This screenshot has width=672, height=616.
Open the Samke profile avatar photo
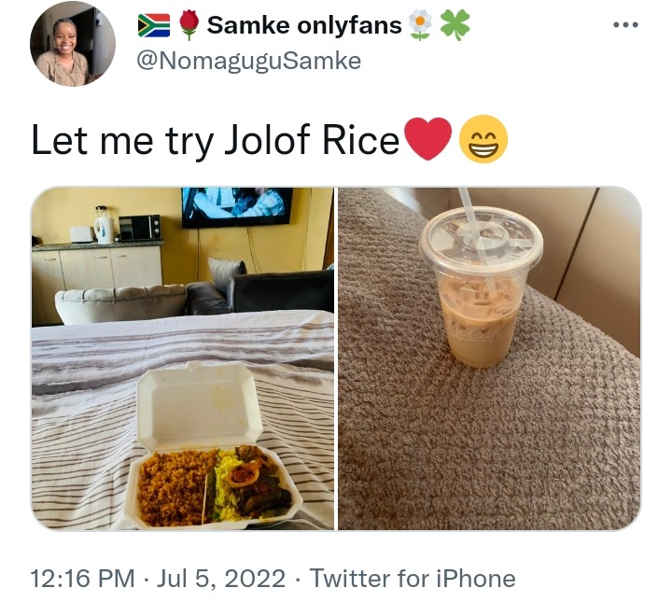coord(73,44)
